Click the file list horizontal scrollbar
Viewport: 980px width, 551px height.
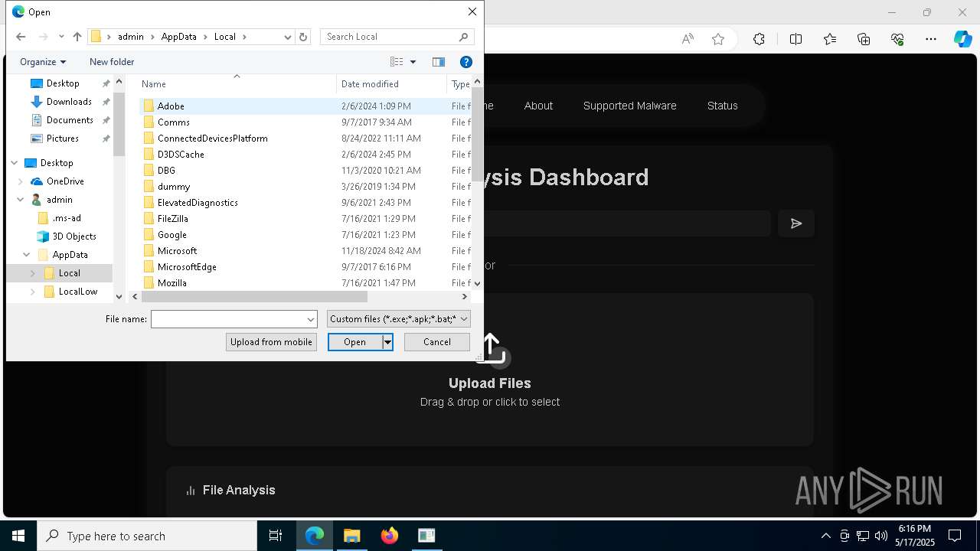click(255, 296)
